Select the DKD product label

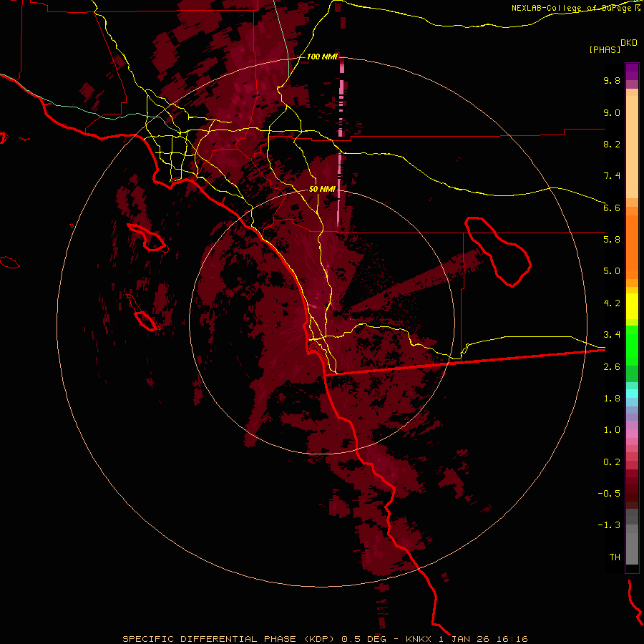629,43
